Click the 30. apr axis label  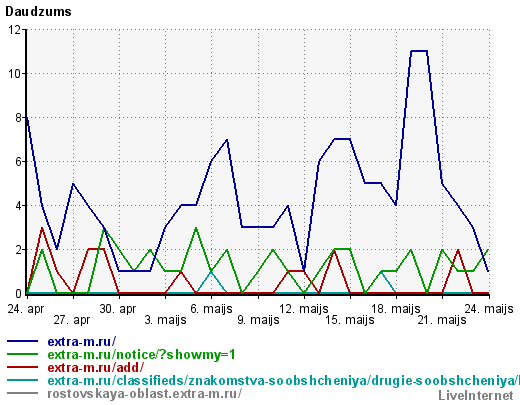[118, 309]
